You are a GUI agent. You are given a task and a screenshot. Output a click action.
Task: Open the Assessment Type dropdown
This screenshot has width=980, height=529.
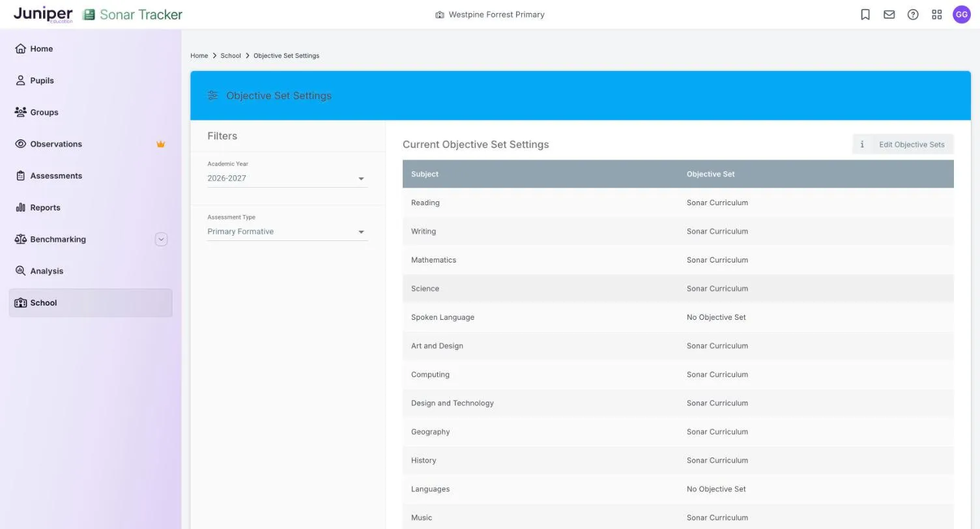point(287,232)
